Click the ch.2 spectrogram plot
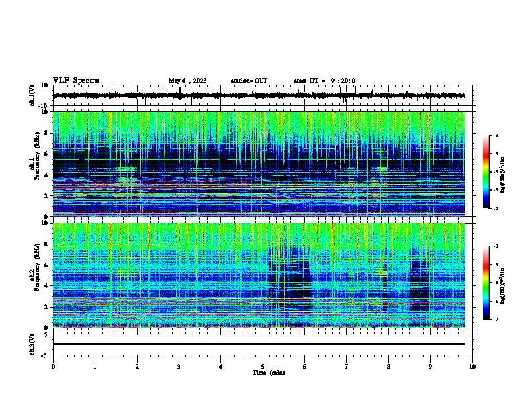The image size is (532, 411). pos(259,275)
